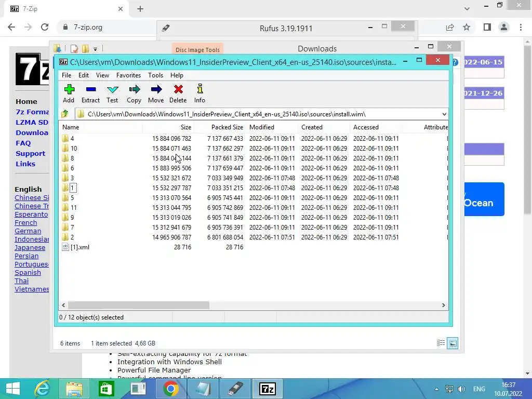Open a new Chrome tab

(x=140, y=9)
